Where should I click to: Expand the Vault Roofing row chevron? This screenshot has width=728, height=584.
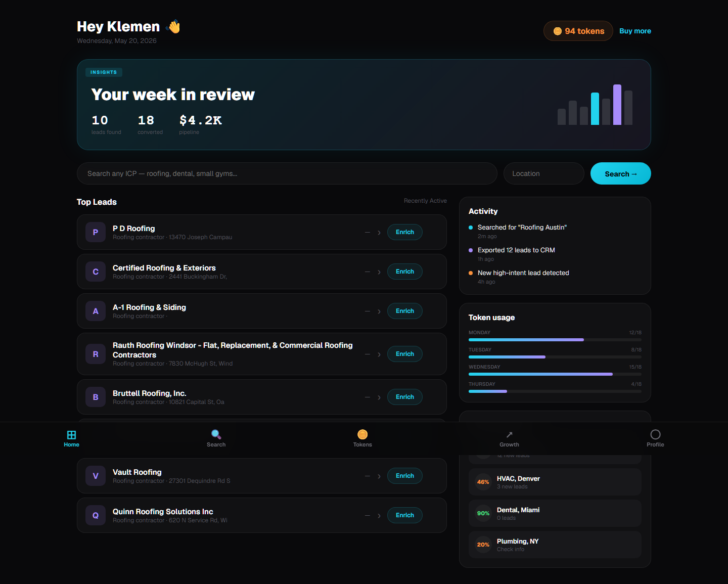[x=379, y=476]
